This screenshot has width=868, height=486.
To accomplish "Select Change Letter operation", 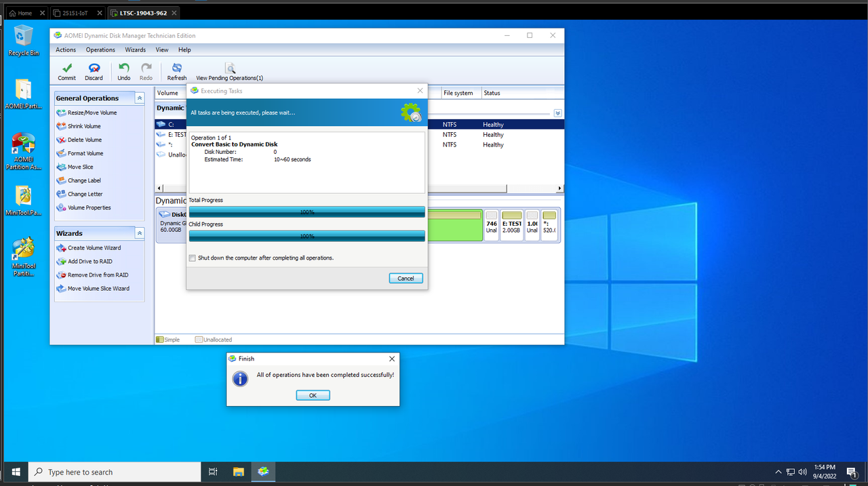I will [x=80, y=194].
